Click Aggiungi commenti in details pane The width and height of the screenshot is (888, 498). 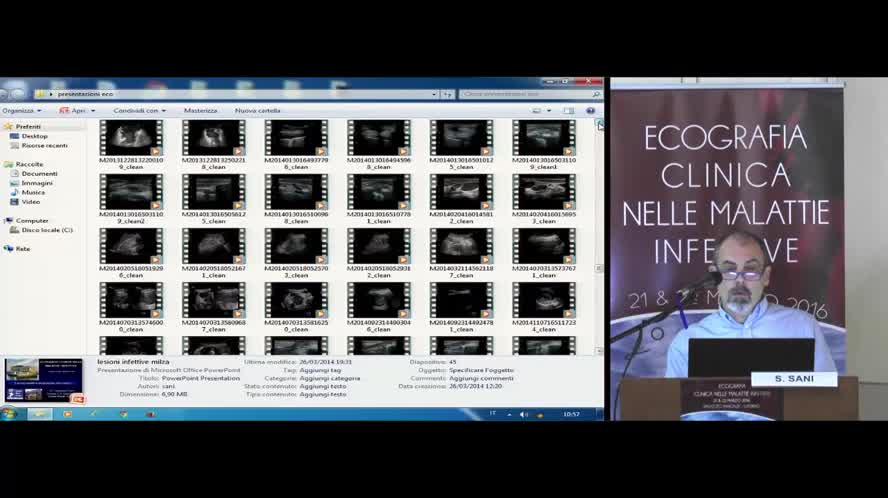(x=481, y=378)
